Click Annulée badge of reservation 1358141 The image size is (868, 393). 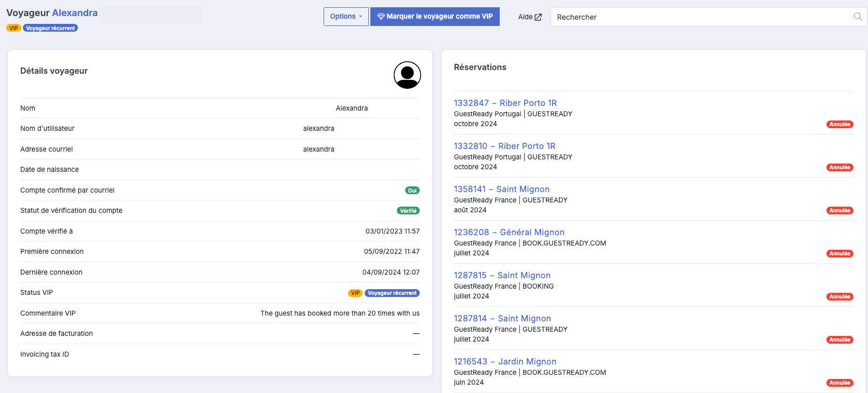[839, 210]
